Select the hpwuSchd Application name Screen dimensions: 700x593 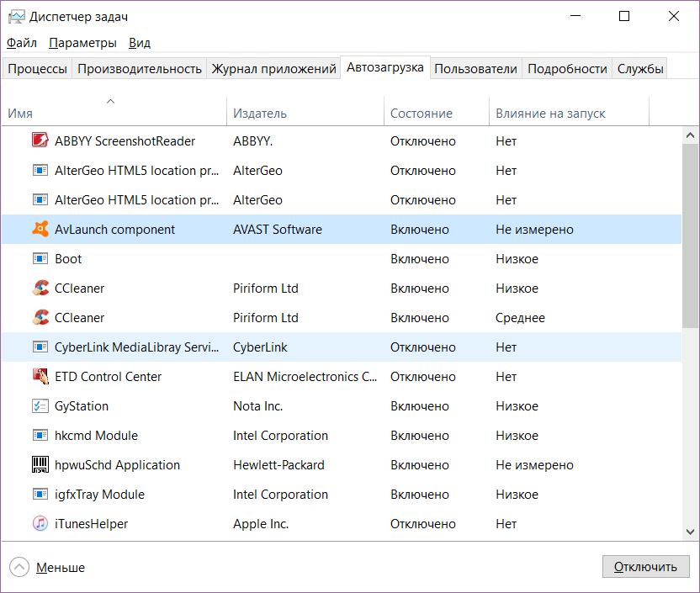point(118,465)
